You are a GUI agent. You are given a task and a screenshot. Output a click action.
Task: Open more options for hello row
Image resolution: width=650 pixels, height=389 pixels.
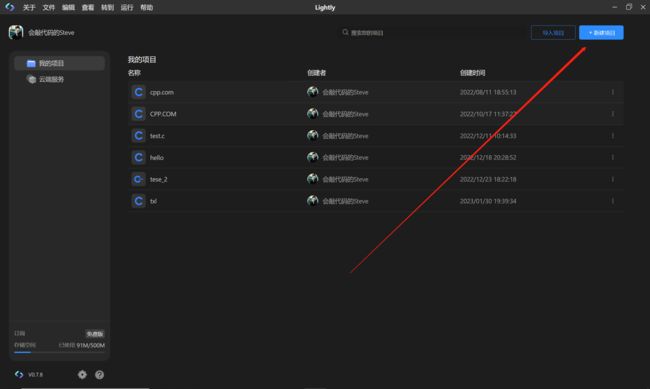tap(613, 158)
